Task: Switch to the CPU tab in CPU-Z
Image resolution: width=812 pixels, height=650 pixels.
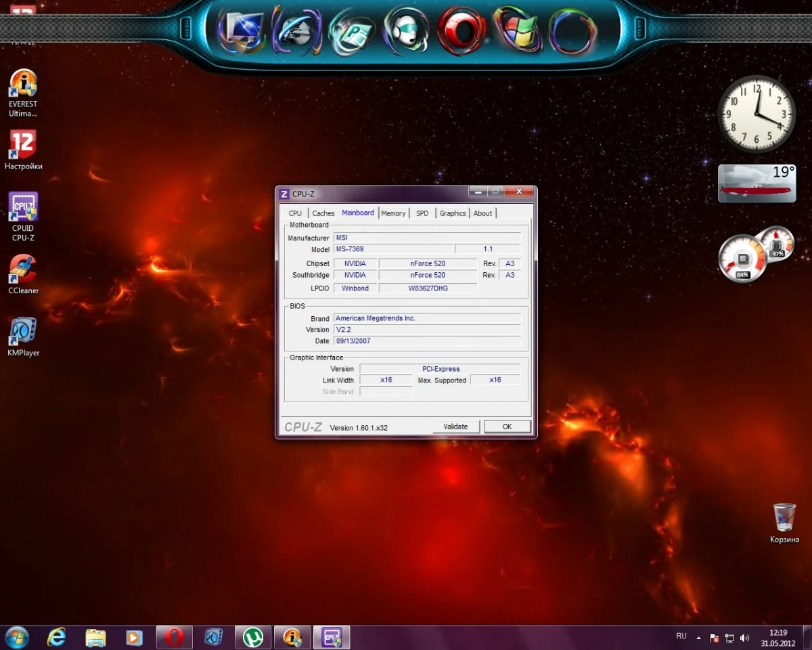Action: point(295,213)
